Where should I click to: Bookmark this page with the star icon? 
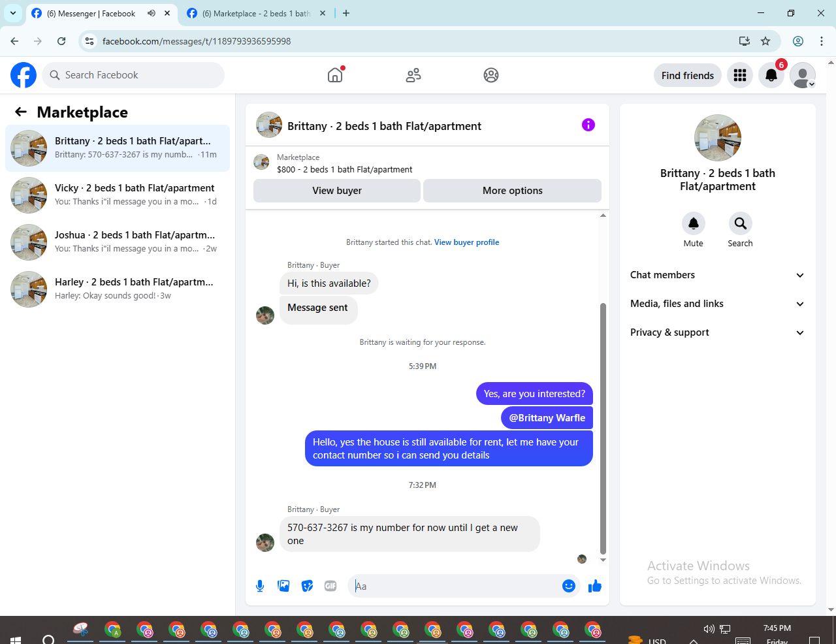tap(765, 41)
